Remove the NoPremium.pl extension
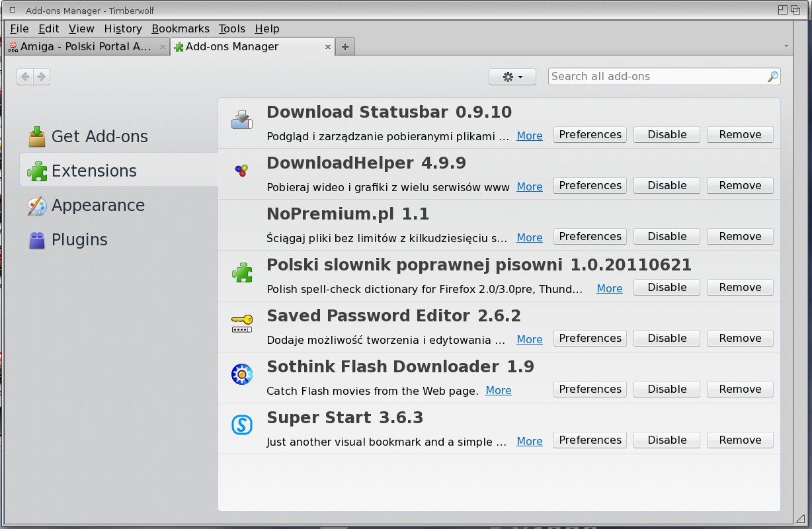 (x=741, y=237)
